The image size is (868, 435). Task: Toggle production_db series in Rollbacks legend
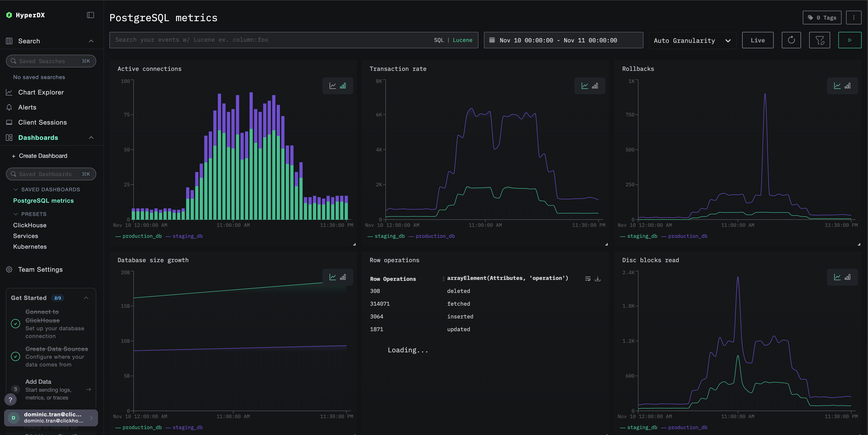pyautogui.click(x=687, y=236)
